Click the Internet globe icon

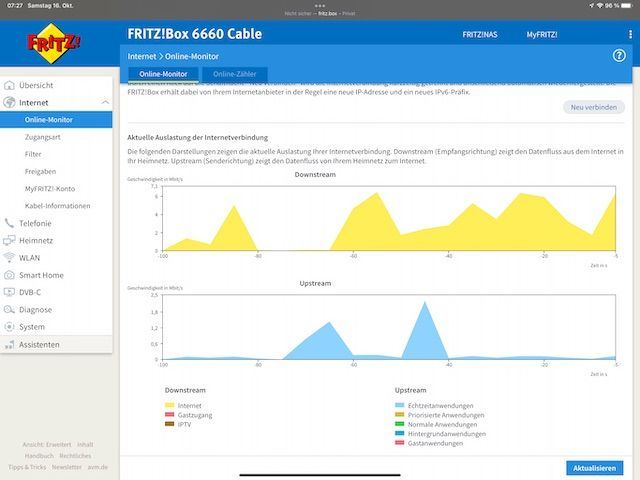(x=9, y=102)
